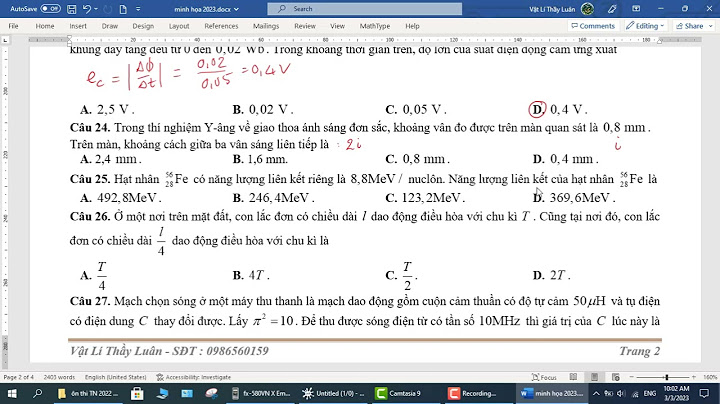Click answer 'D. 369,6MeV' in Câu 25
The height and width of the screenshot is (404, 720).
[x=574, y=198]
